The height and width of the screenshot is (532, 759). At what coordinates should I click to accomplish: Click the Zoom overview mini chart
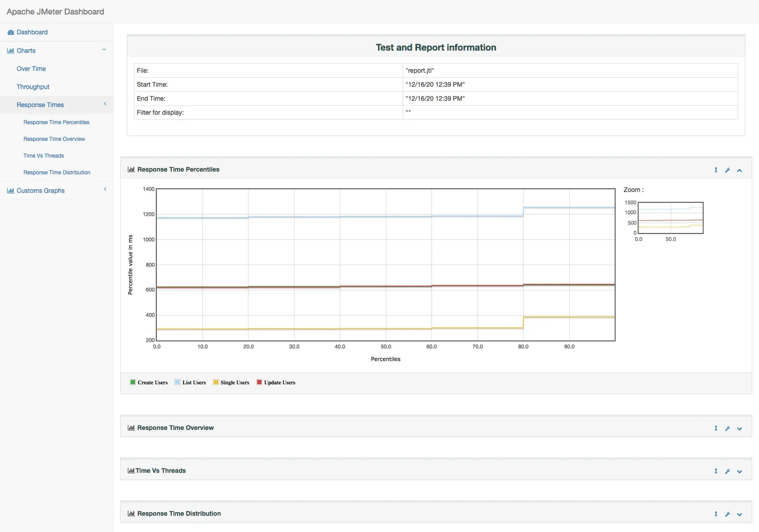pyautogui.click(x=671, y=218)
